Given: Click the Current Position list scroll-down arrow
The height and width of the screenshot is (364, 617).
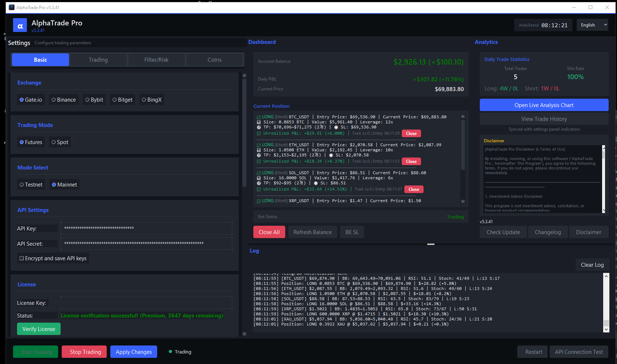Looking at the screenshot, I should (463, 201).
